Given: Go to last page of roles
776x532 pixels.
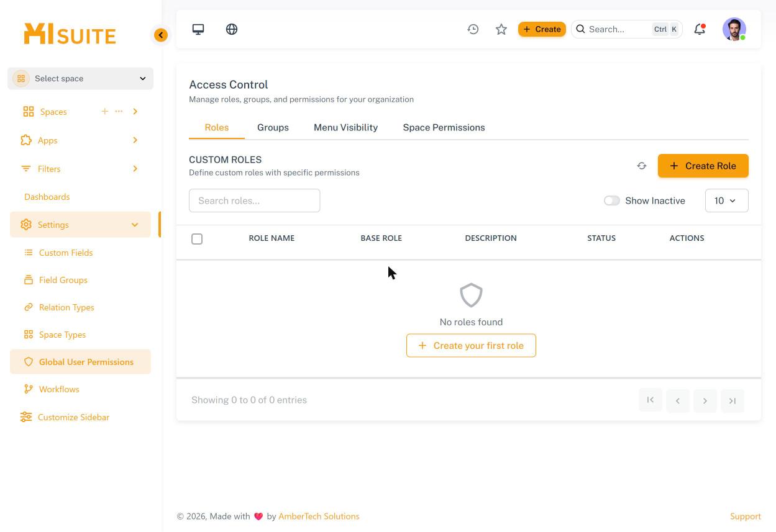Looking at the screenshot, I should 733,400.
